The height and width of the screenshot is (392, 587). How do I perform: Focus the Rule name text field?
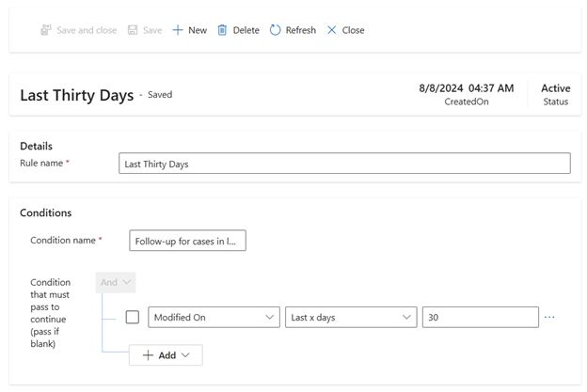click(344, 164)
